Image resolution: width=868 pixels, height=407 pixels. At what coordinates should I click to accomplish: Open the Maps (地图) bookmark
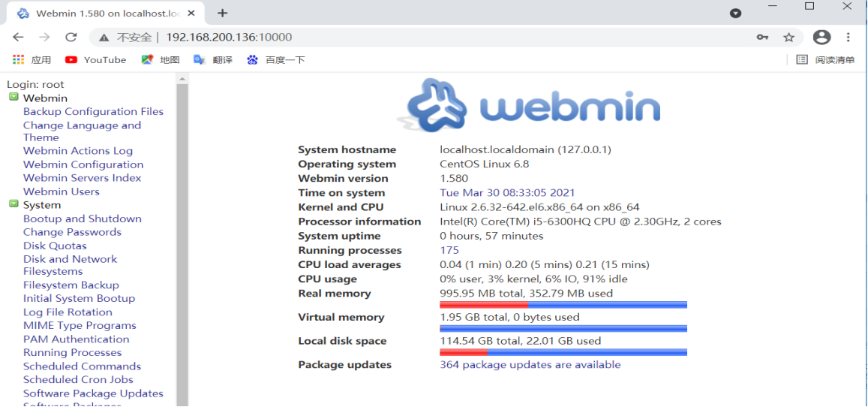[x=161, y=60]
